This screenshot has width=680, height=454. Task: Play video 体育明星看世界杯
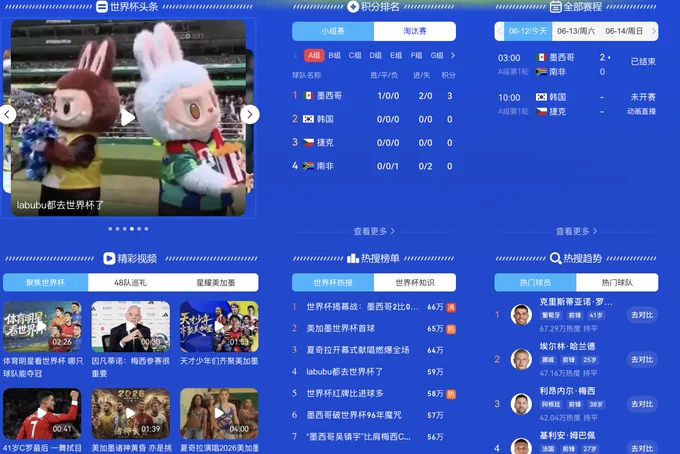(42, 327)
